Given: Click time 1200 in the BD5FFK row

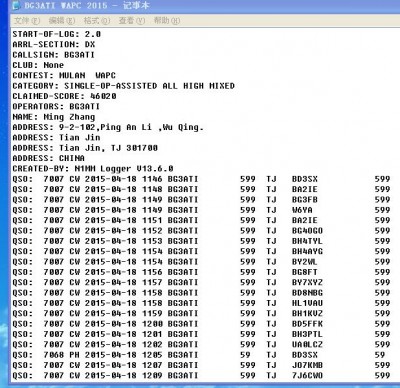Looking at the screenshot, I should pyautogui.click(x=152, y=324).
